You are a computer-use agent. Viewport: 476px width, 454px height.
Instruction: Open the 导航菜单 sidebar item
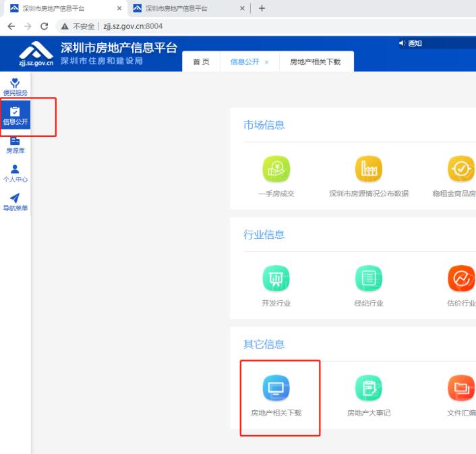[16, 202]
